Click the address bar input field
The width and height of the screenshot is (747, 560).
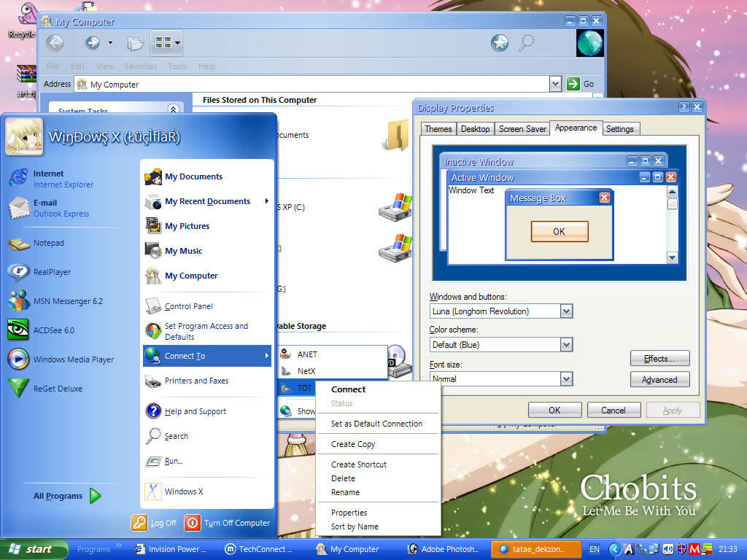point(314,85)
